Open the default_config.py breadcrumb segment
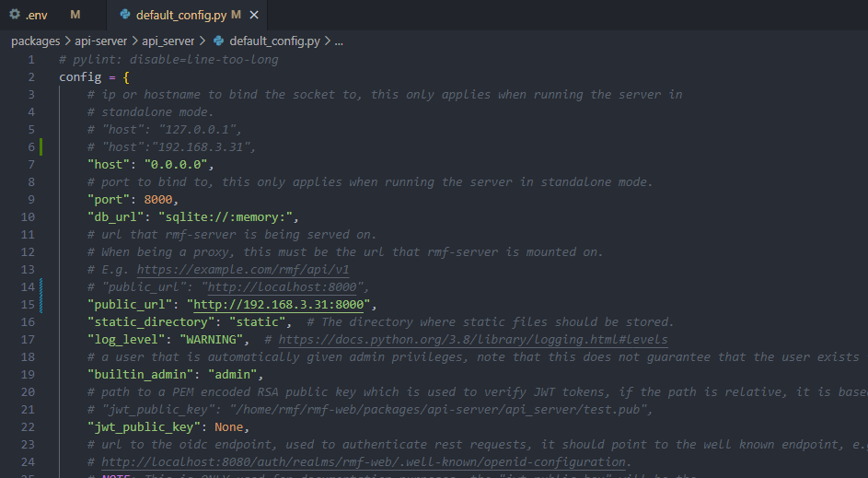Viewport: 868px width, 478px height. point(274,41)
